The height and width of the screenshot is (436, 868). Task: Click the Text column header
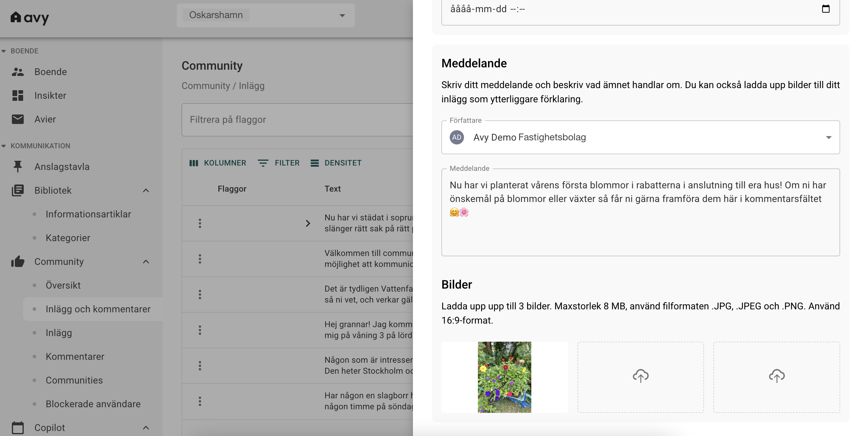pos(333,189)
